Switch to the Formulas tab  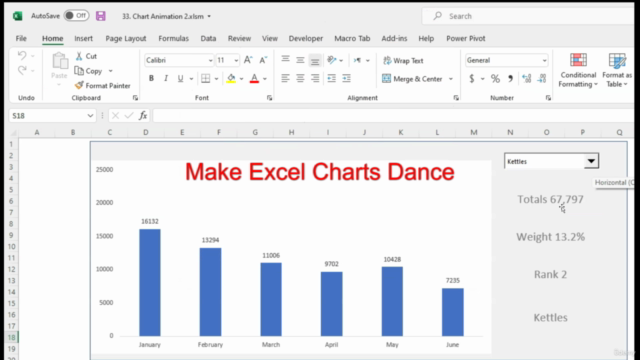173,38
